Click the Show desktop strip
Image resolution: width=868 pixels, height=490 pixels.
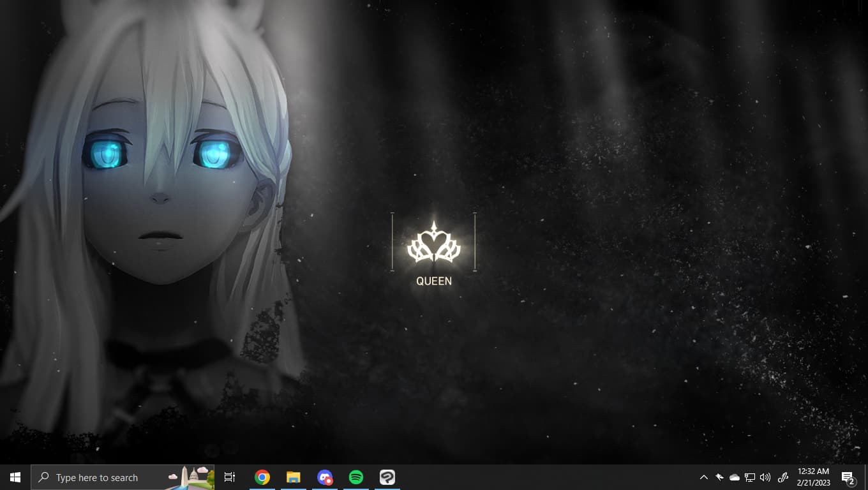click(x=866, y=477)
